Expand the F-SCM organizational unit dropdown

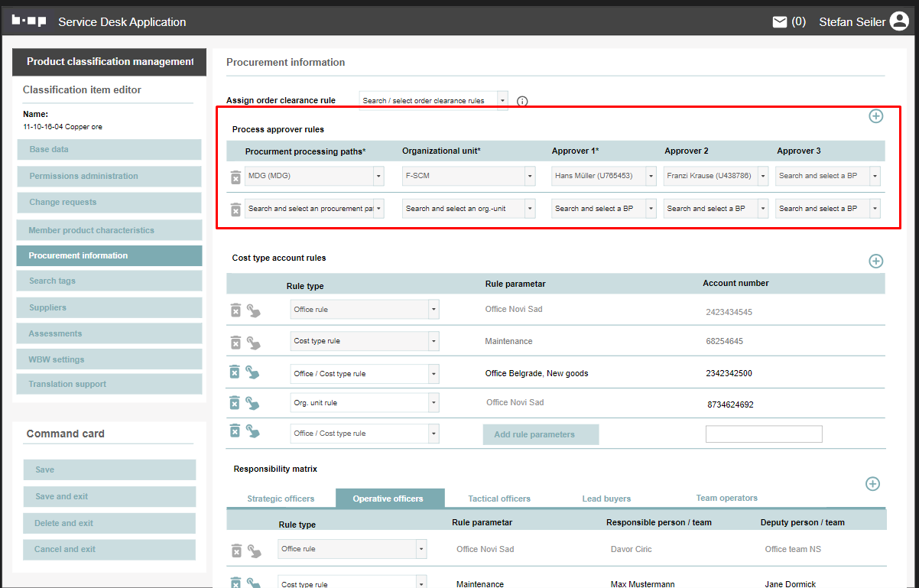coord(530,177)
